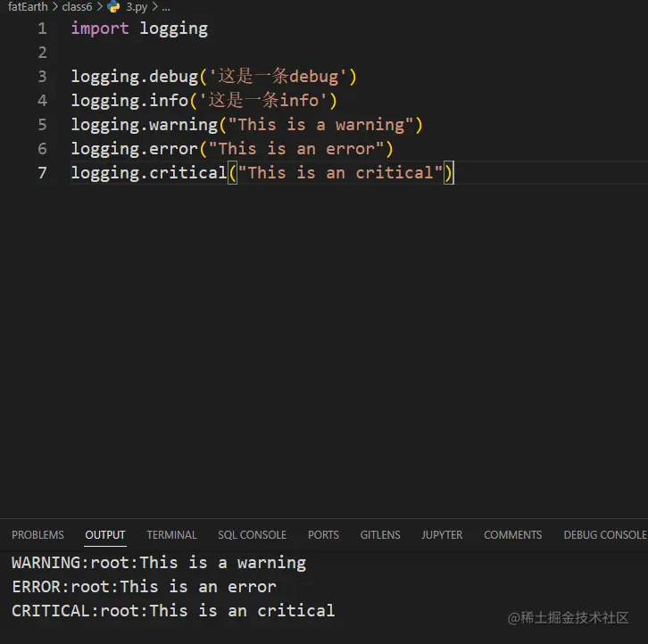The height and width of the screenshot is (644, 648).
Task: Click the Python file icon in breadcrumb
Action: (113, 6)
